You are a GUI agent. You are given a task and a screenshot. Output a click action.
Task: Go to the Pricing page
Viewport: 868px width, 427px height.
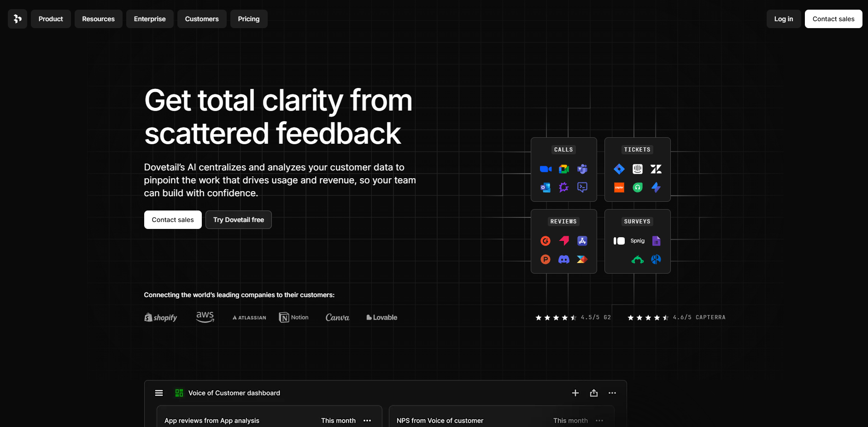pos(249,19)
